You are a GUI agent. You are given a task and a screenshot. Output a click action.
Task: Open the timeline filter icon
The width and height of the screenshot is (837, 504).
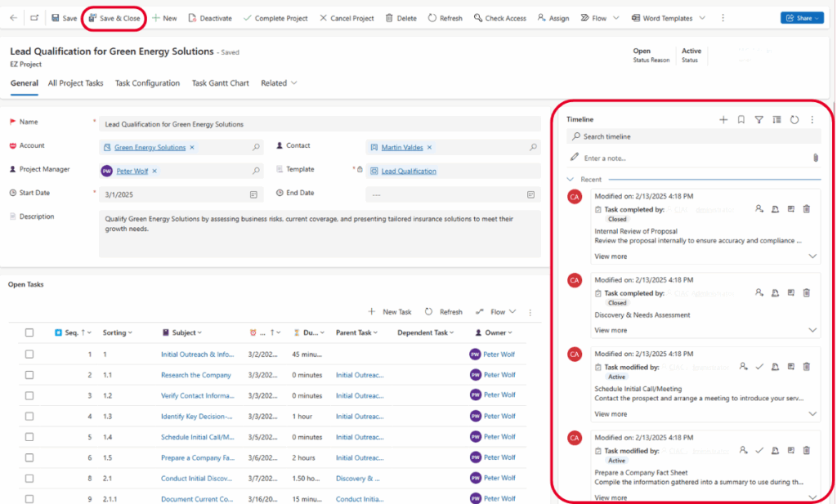pyautogui.click(x=759, y=119)
